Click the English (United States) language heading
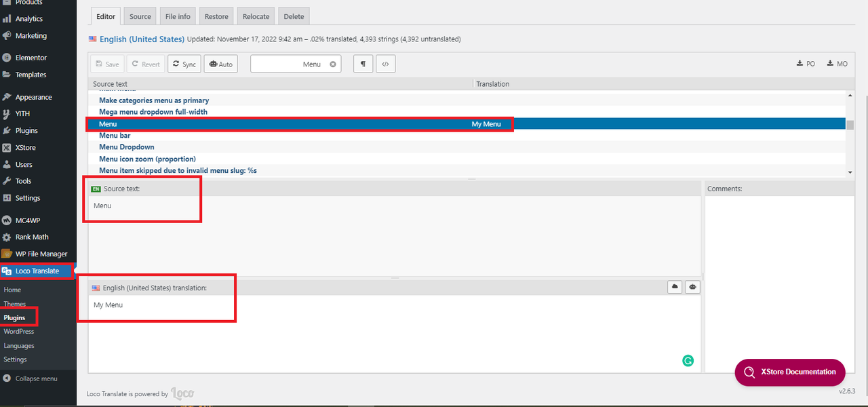The width and height of the screenshot is (868, 407). click(142, 39)
